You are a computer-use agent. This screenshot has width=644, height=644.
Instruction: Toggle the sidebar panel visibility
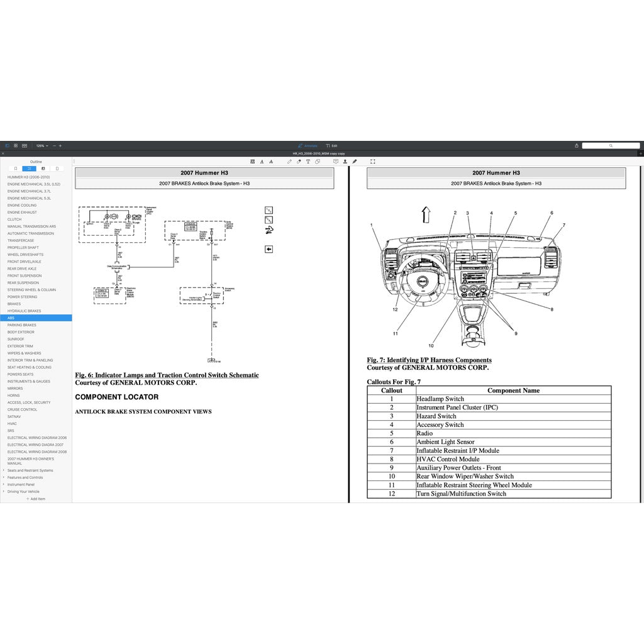(7, 145)
